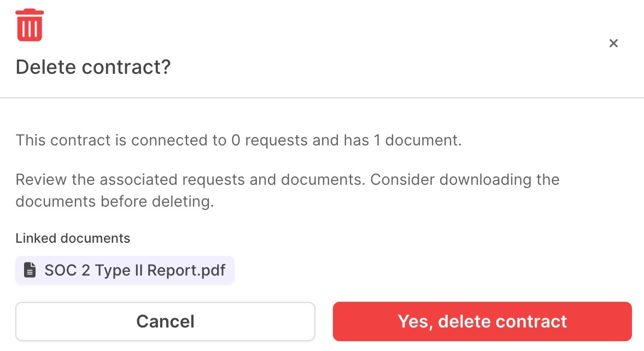Click the documents before deleting line
The height and width of the screenshot is (351, 644).
115,202
